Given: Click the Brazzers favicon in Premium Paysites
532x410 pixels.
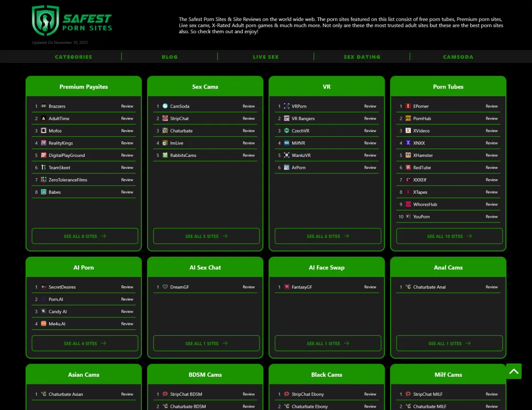Looking at the screenshot, I should (x=43, y=106).
